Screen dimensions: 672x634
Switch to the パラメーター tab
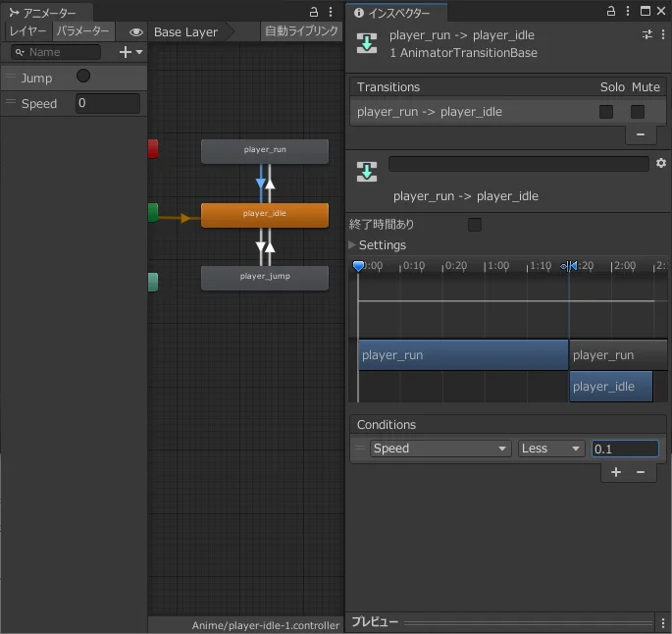coord(83,30)
